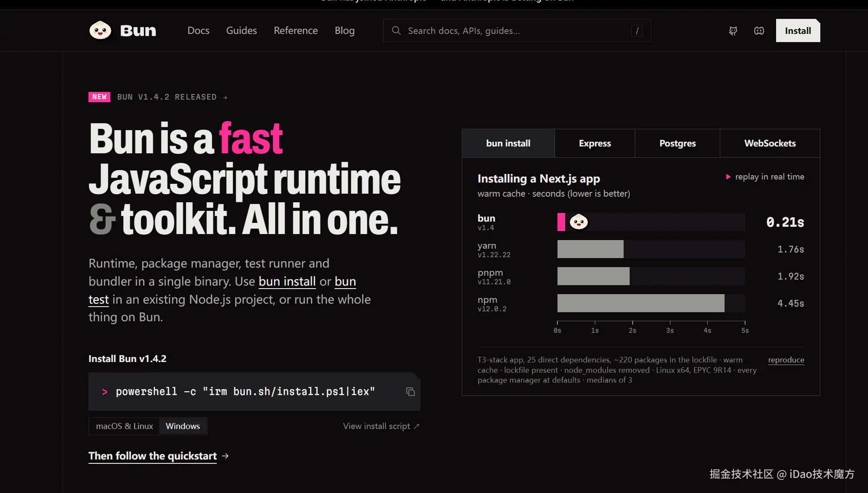Click the external arrow beside View install script

pos(416,426)
